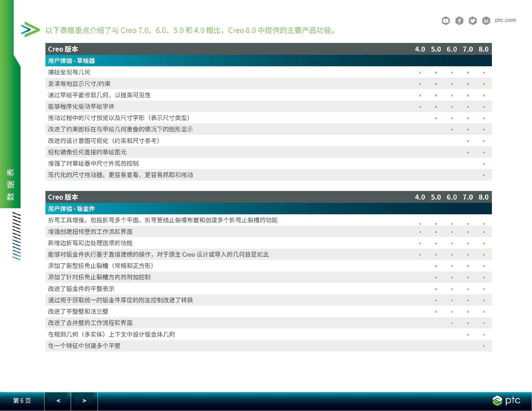The width and height of the screenshot is (532, 411).
Task: Go to the next page with > button
Action: pos(84,401)
